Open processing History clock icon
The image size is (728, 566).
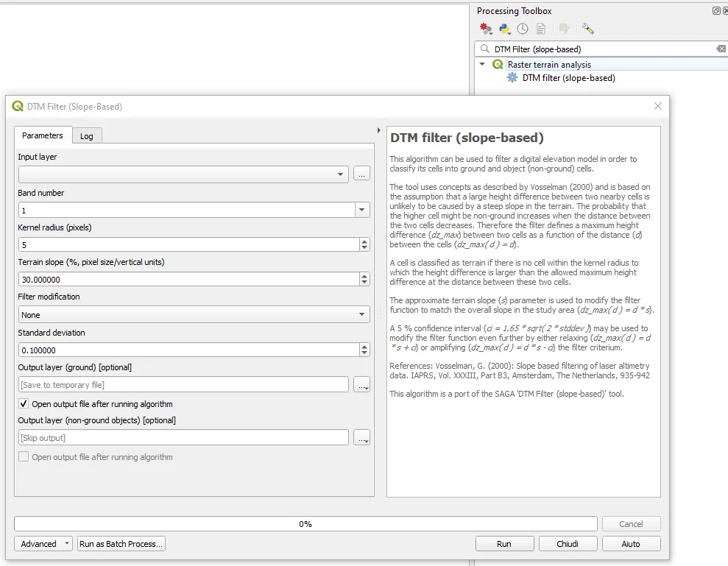(523, 29)
